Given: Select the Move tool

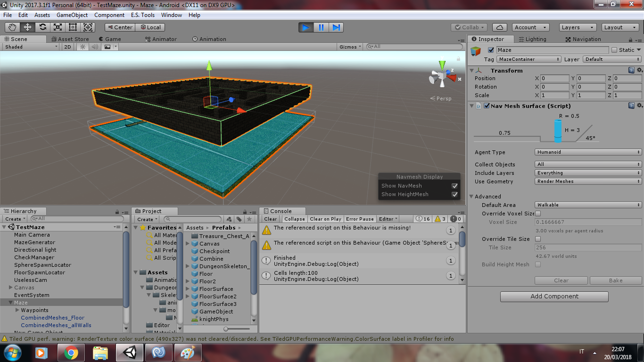Looking at the screenshot, I should click(x=28, y=27).
